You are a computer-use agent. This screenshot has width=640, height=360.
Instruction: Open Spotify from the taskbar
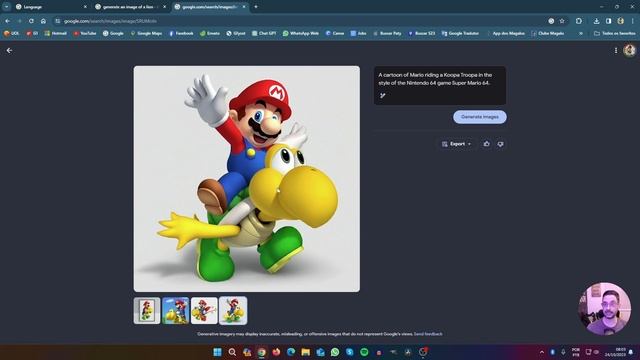pos(364,352)
